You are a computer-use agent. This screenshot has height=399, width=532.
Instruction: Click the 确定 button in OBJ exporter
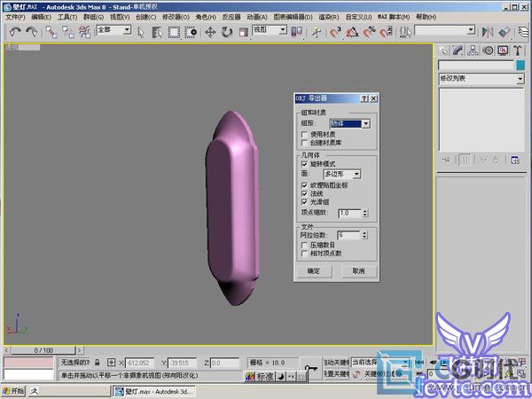(x=314, y=271)
